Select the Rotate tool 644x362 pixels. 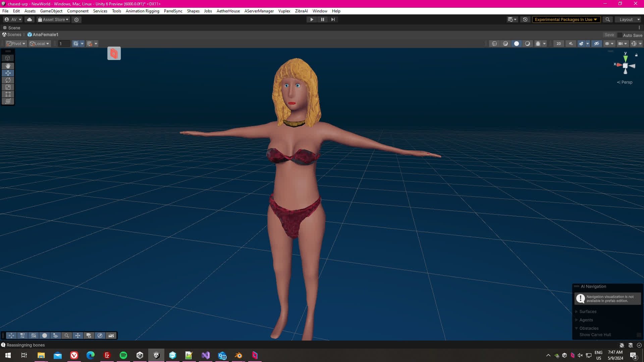8,80
